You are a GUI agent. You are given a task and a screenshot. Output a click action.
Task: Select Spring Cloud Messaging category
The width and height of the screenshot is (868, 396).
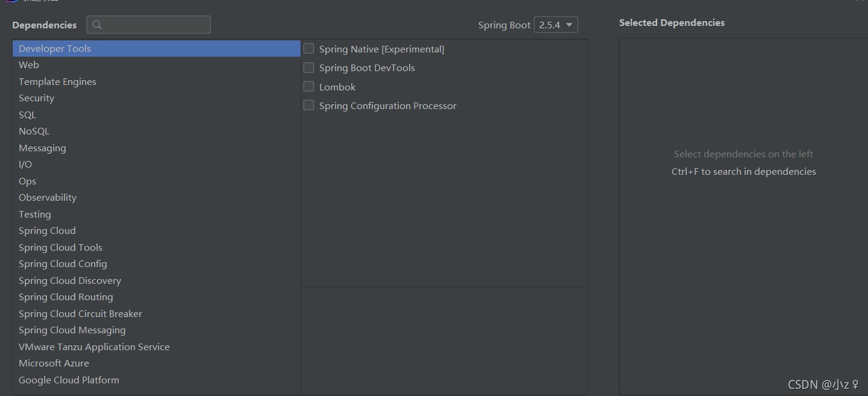point(157,330)
